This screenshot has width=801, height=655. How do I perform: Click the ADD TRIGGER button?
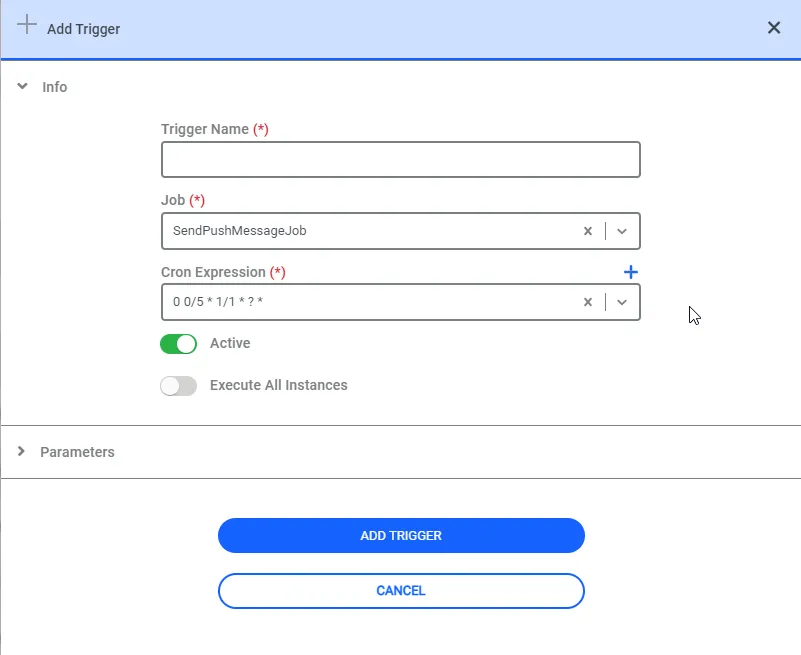401,535
